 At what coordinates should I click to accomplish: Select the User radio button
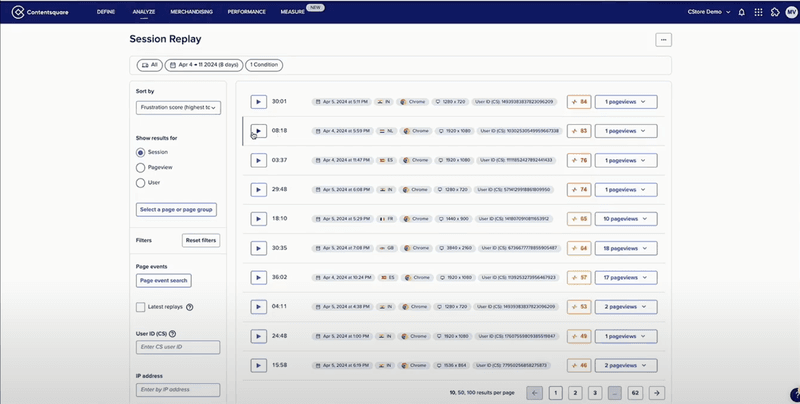[140, 182]
